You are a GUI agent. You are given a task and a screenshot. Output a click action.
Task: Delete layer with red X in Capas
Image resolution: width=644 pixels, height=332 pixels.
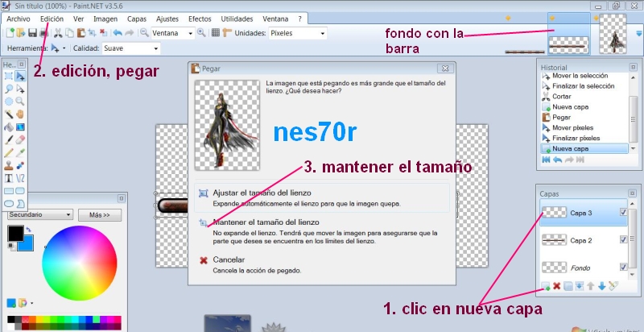pos(557,286)
